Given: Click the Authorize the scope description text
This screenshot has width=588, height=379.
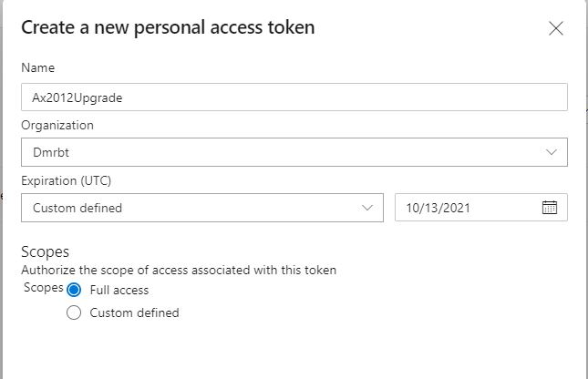Looking at the screenshot, I should pos(179,270).
